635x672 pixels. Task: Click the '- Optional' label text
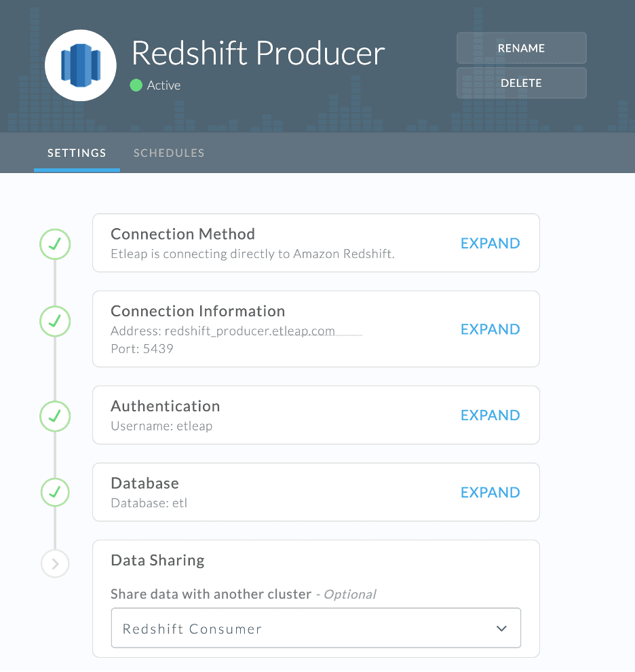346,595
